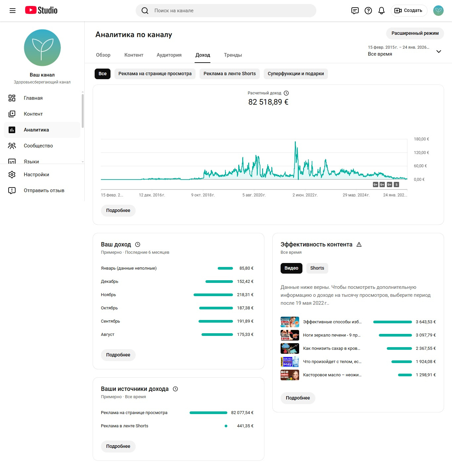Screen dimensions: 452x476
Task: Open video title Что произойдет с телом, ес…
Action: (332, 362)
